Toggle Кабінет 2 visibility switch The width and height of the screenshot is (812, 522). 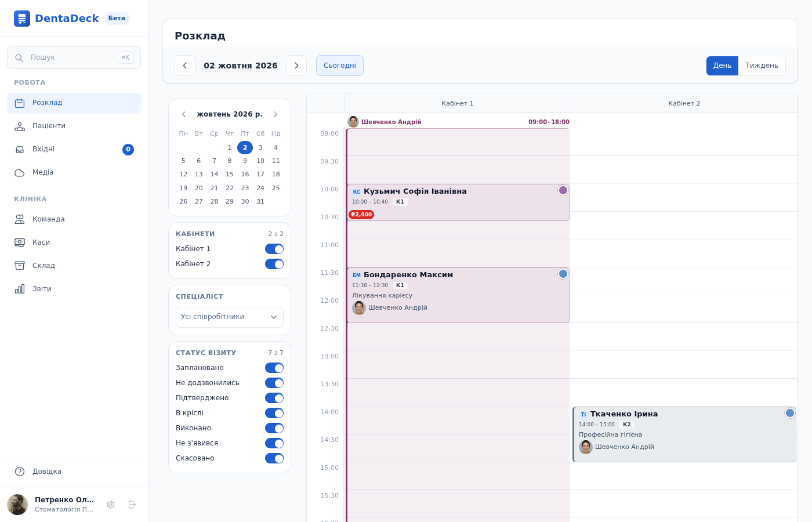coord(274,264)
